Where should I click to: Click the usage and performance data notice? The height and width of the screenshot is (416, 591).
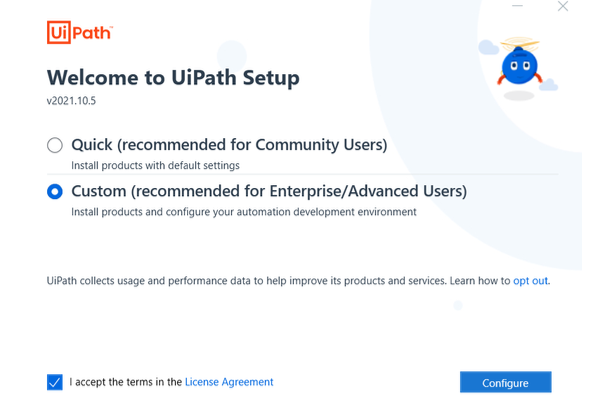coord(298,281)
